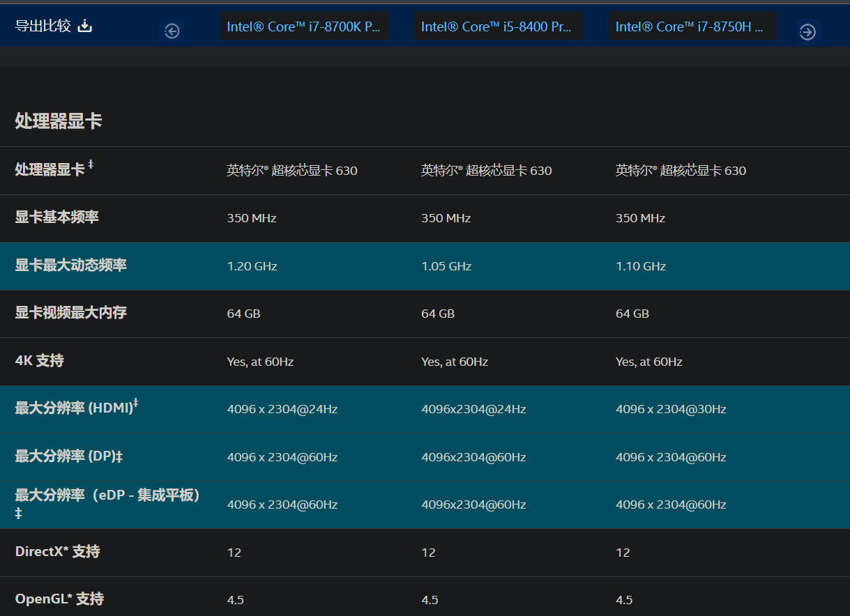Click the 处理器显卡 section heading
This screenshot has height=616, width=850.
click(59, 120)
